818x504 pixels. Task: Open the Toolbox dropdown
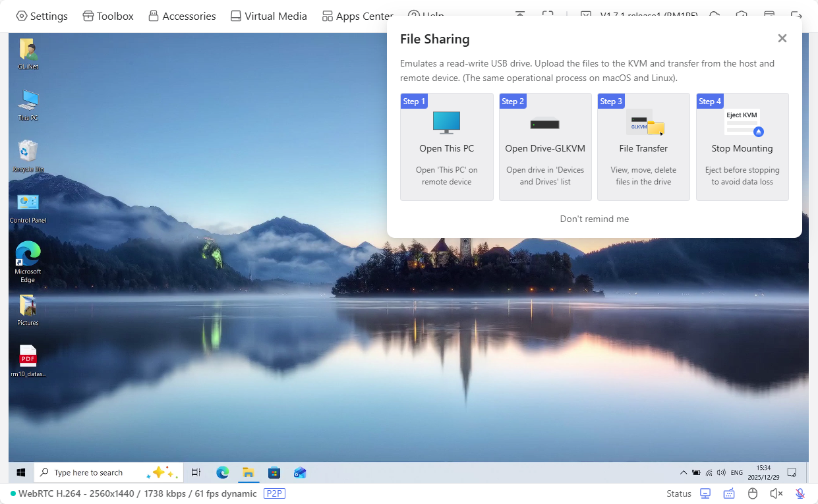[107, 15]
